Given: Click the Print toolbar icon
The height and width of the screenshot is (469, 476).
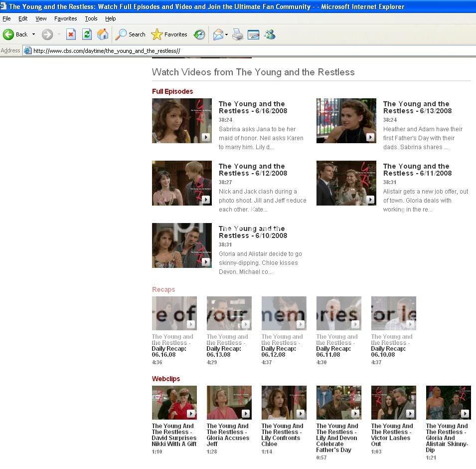Looking at the screenshot, I should click(238, 34).
